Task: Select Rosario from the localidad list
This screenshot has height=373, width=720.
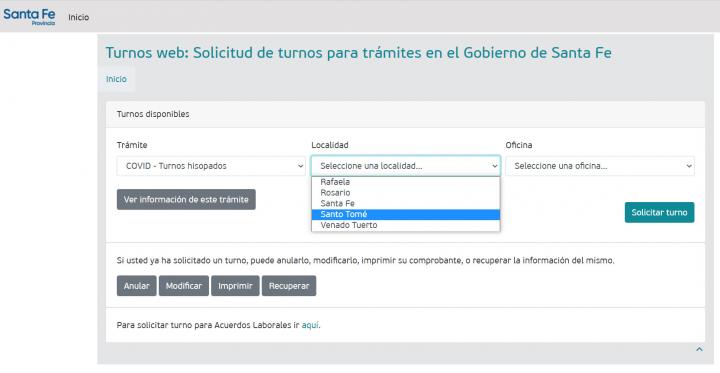Action: click(x=405, y=192)
